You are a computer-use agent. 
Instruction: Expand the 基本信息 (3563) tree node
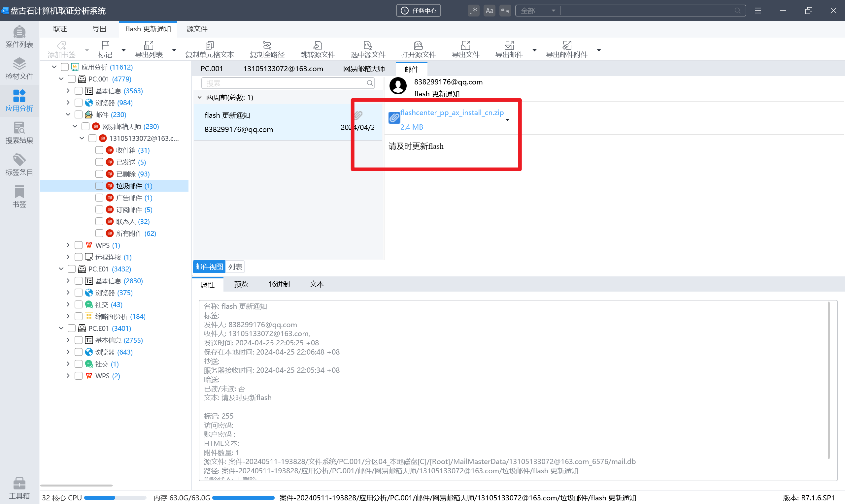(x=68, y=91)
